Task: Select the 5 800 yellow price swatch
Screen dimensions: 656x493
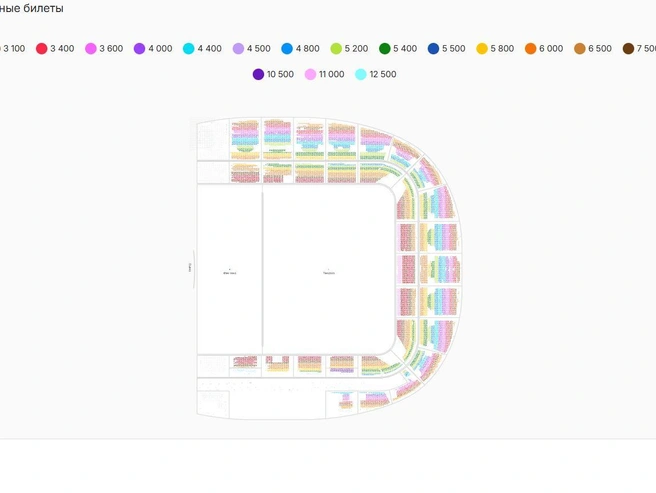Action: (482, 49)
